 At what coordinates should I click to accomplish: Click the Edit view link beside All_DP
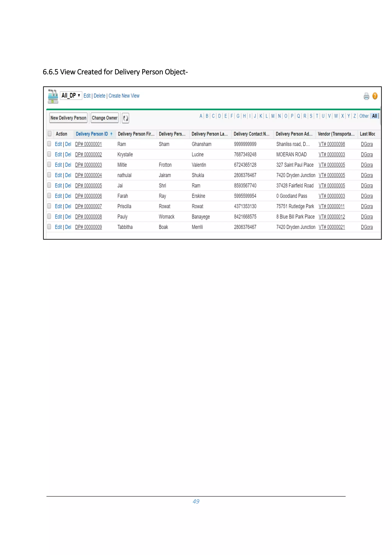click(87, 96)
